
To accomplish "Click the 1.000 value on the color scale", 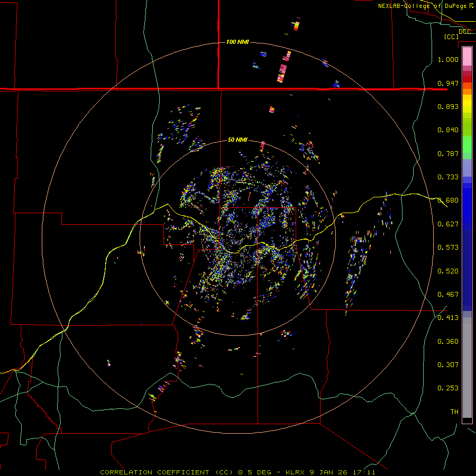I will tap(448, 59).
